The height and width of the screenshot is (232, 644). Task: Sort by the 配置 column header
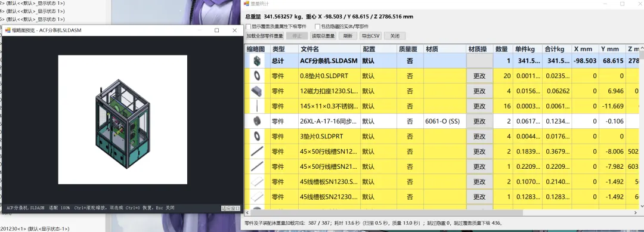pyautogui.click(x=378, y=49)
